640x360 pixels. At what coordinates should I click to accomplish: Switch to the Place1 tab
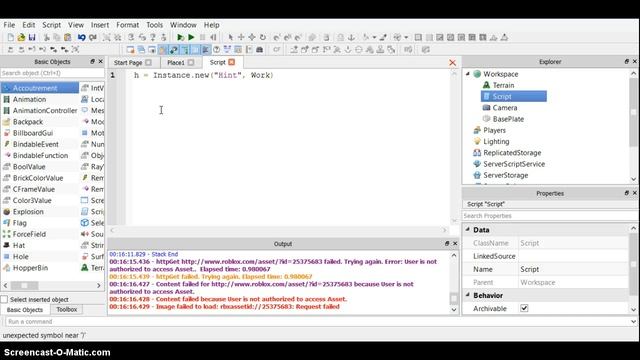point(176,62)
